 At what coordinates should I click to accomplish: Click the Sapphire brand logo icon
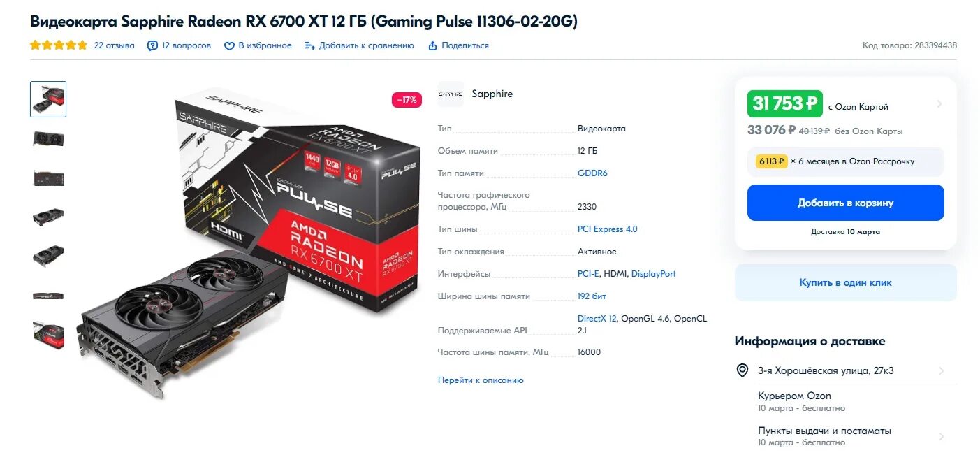pos(451,94)
